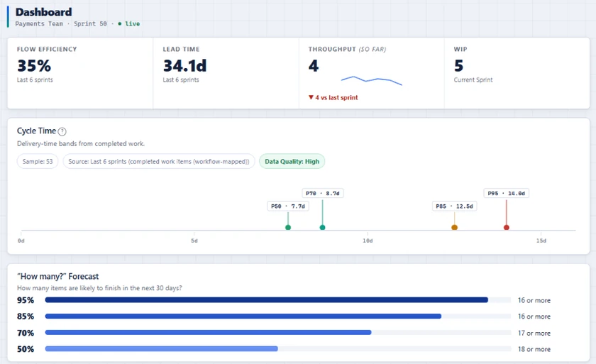Click '16 or more' in the 85% row

click(534, 316)
